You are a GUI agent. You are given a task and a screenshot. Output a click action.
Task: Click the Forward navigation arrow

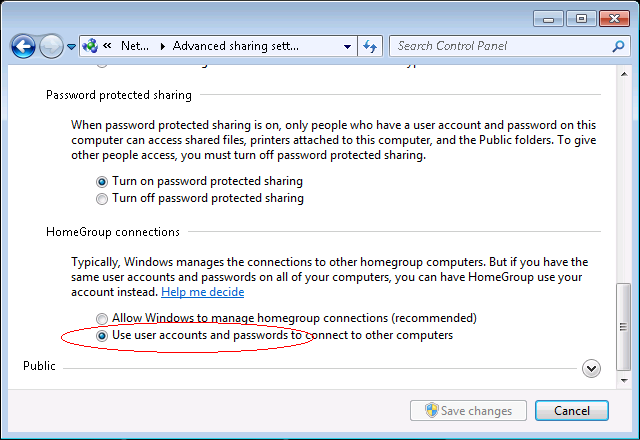[51, 46]
